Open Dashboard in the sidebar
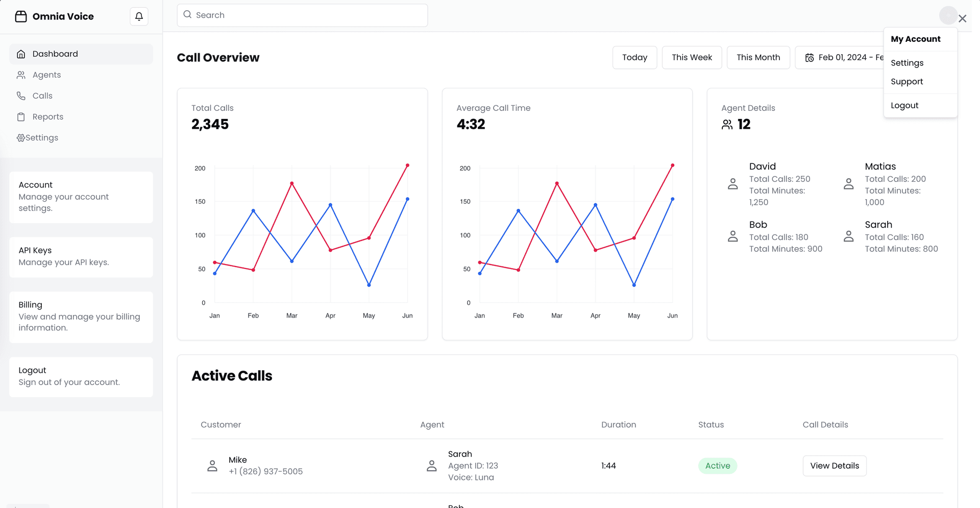The height and width of the screenshot is (508, 980). pyautogui.click(x=81, y=54)
